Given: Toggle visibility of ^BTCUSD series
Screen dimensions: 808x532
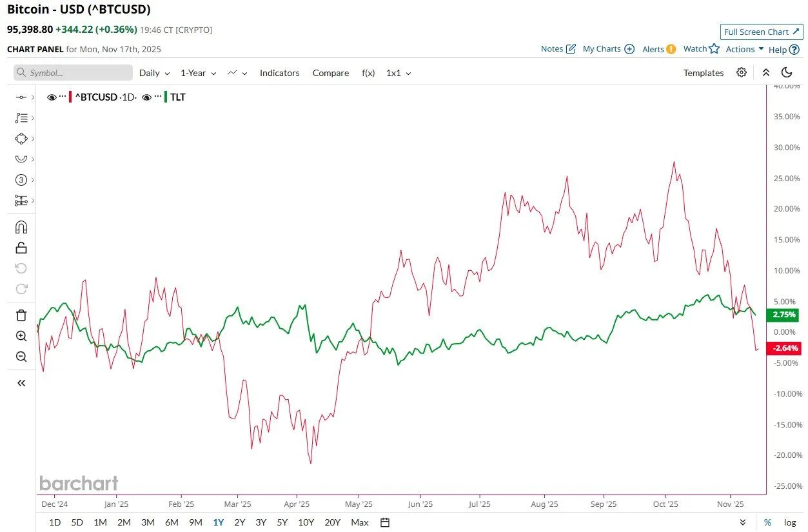Looking at the screenshot, I should [x=52, y=97].
